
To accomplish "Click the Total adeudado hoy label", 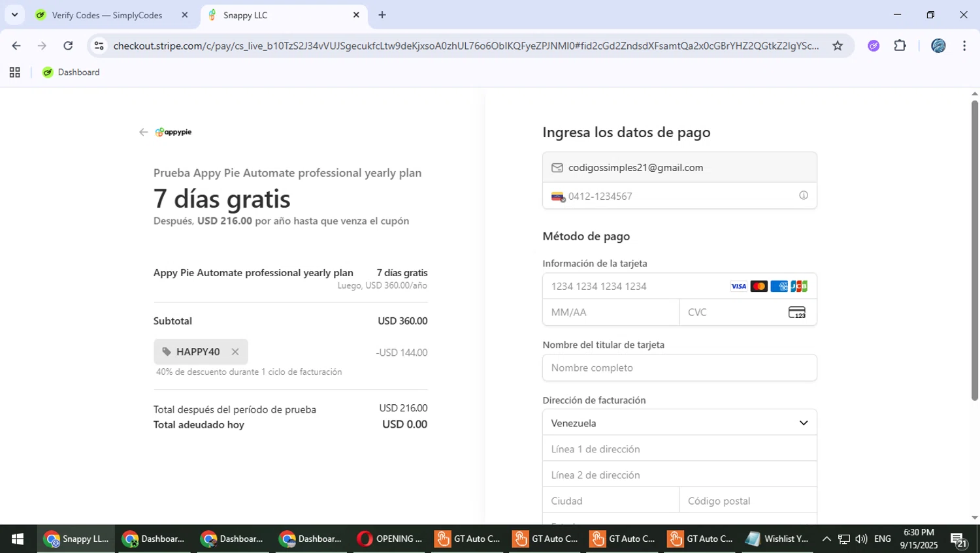I will click(199, 424).
